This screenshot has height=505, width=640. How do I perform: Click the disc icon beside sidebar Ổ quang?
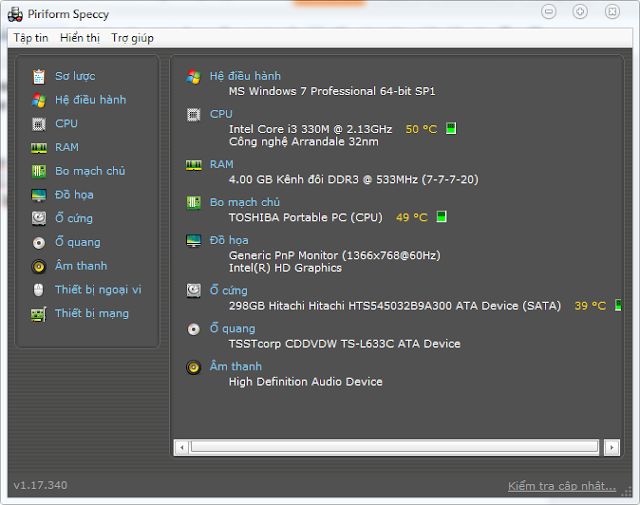pos(39,243)
